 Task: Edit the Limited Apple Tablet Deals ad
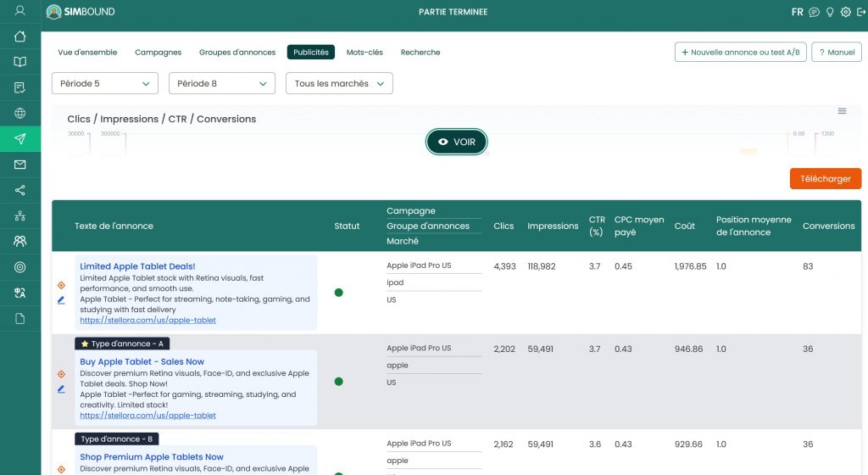tap(61, 300)
